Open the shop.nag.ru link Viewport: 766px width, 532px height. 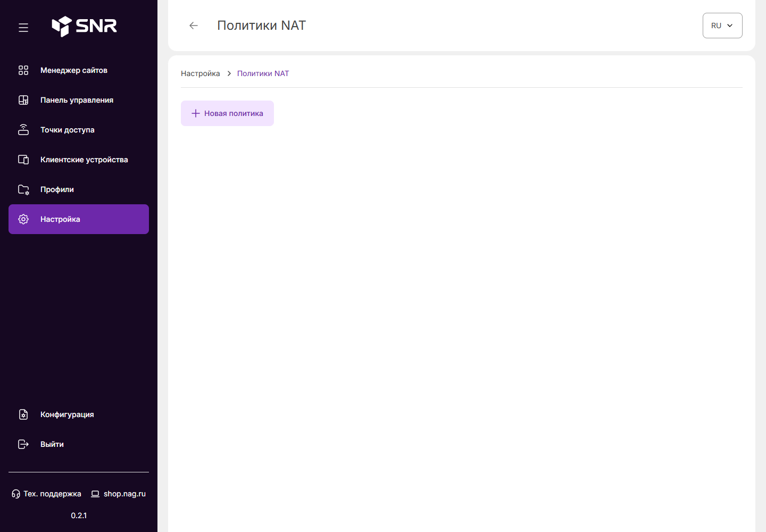119,494
